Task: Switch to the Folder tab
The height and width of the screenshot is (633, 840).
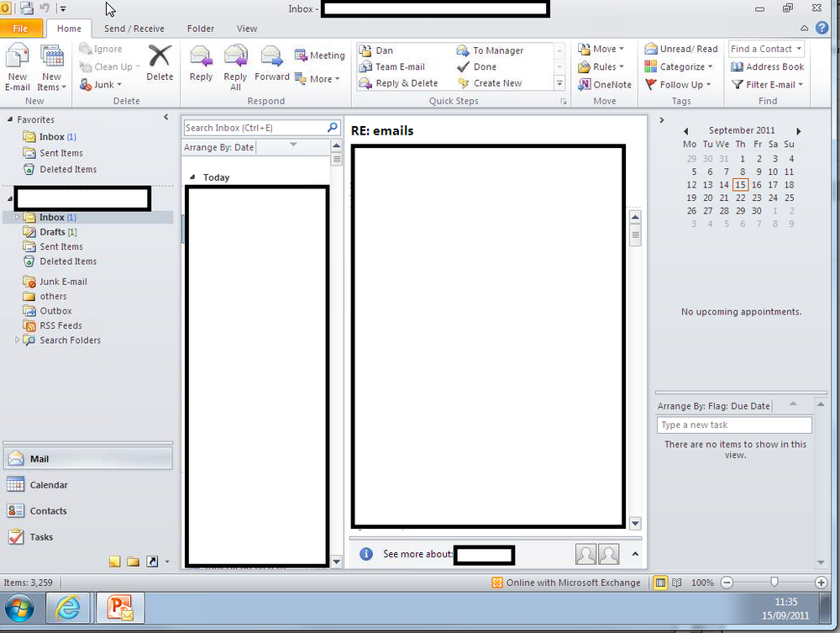Action: coord(201,29)
